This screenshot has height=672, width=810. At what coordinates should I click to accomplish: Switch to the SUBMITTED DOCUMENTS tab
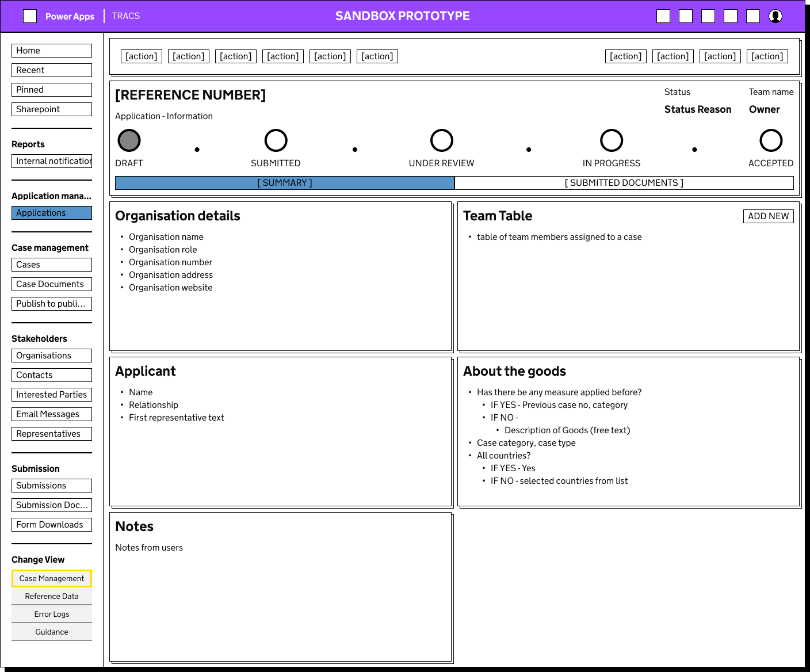624,183
